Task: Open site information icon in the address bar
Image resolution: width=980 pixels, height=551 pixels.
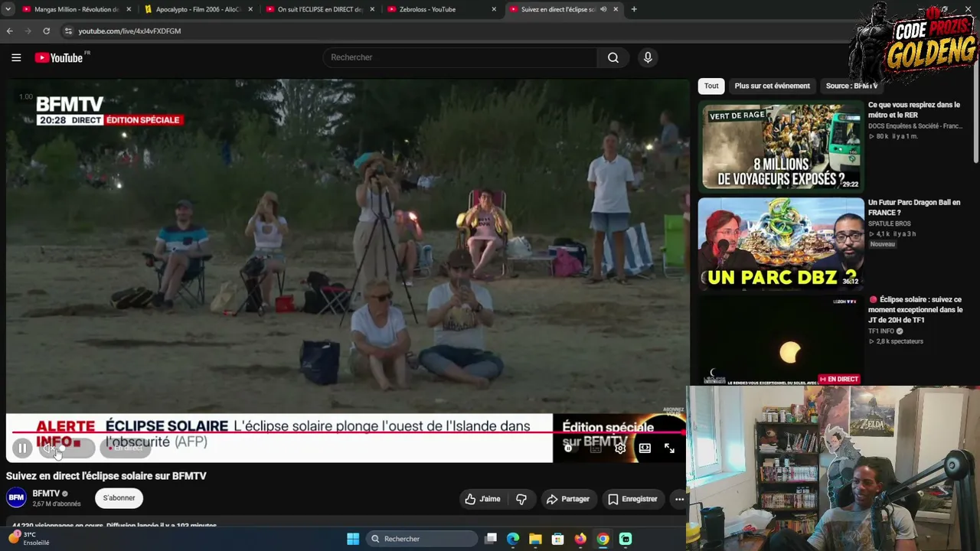Action: click(x=68, y=31)
